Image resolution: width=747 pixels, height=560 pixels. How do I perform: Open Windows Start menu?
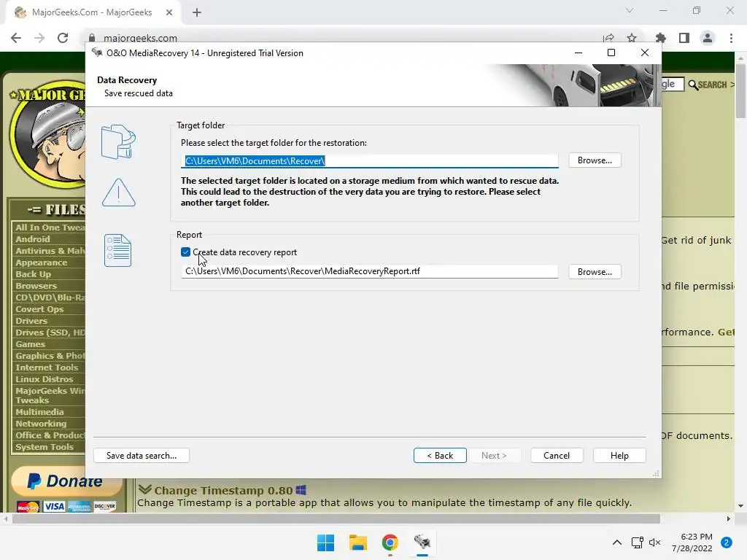click(326, 542)
